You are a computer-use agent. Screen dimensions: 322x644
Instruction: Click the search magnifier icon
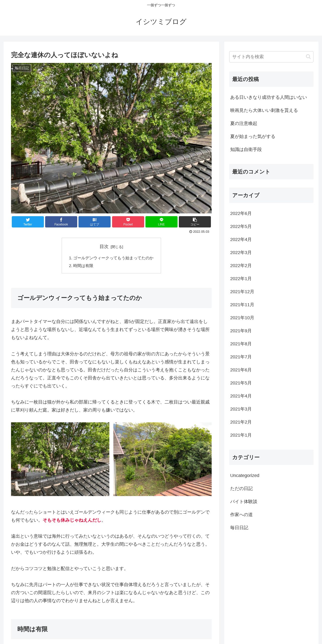pyautogui.click(x=308, y=57)
